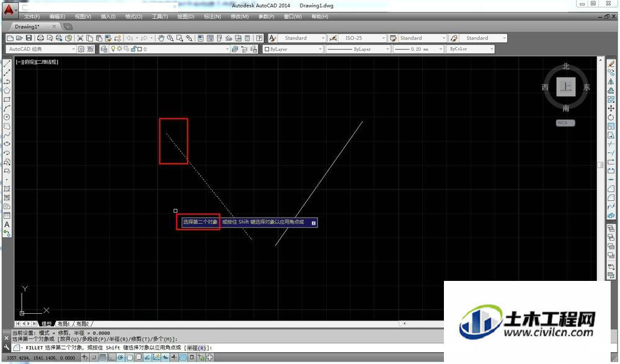This screenshot has width=620, height=364.
Task: Open the 文件(F) menu
Action: click(32, 17)
